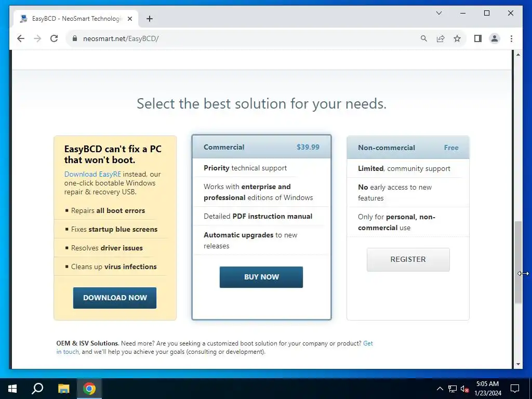
Task: Bookmark this page with the star
Action: [457, 38]
